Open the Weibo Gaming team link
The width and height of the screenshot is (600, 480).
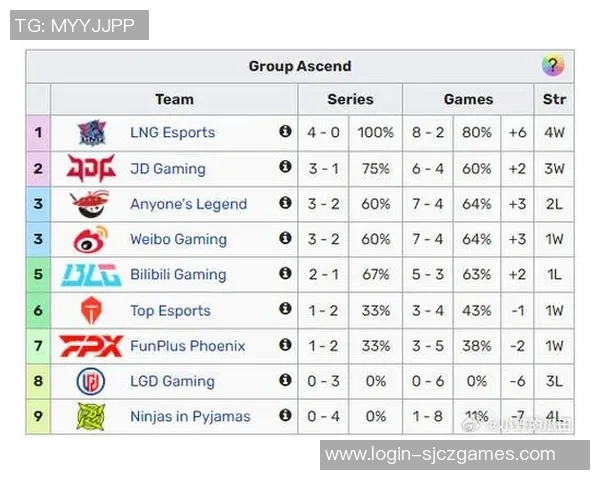(x=178, y=240)
